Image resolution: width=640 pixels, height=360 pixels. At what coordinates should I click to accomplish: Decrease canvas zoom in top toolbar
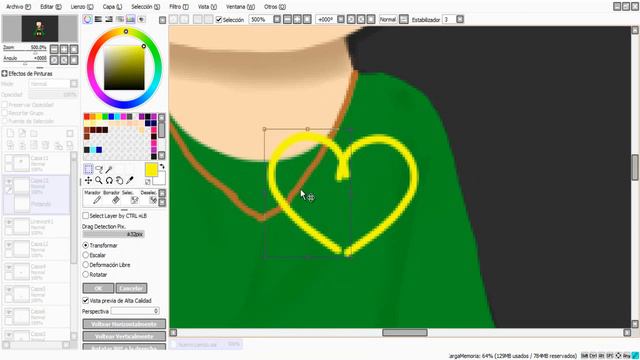(287, 19)
